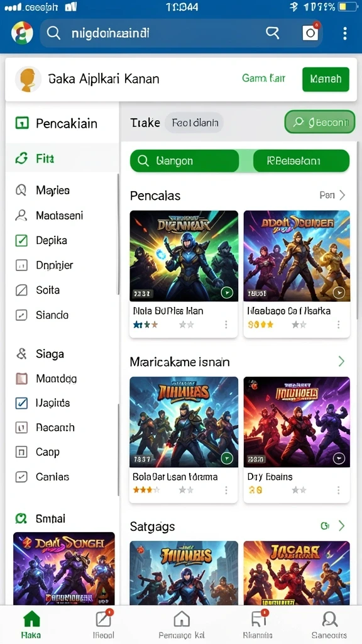This screenshot has width=362, height=644.
Task: Tap the avatar beside Gaka Ajplkari Kanan
Action: click(x=28, y=79)
